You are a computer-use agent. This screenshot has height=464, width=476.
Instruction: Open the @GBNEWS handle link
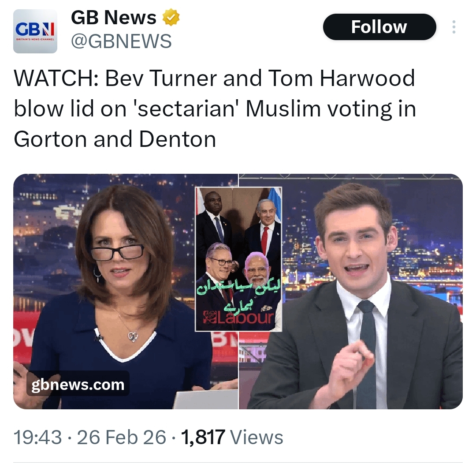[122, 41]
